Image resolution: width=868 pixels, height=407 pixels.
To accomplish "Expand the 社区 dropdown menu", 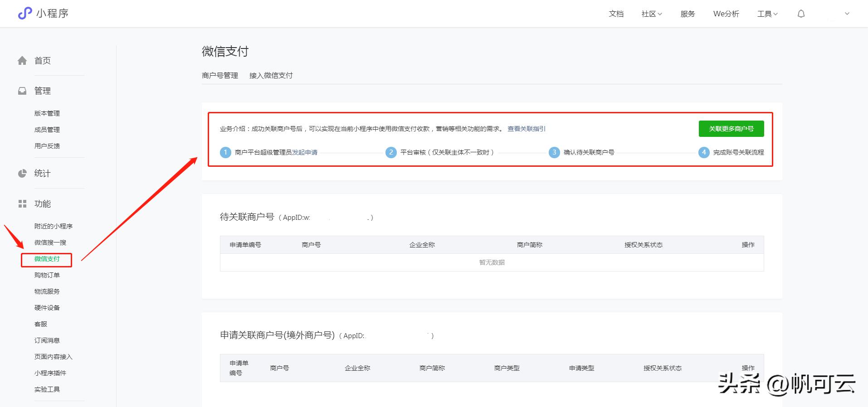I will [x=652, y=14].
